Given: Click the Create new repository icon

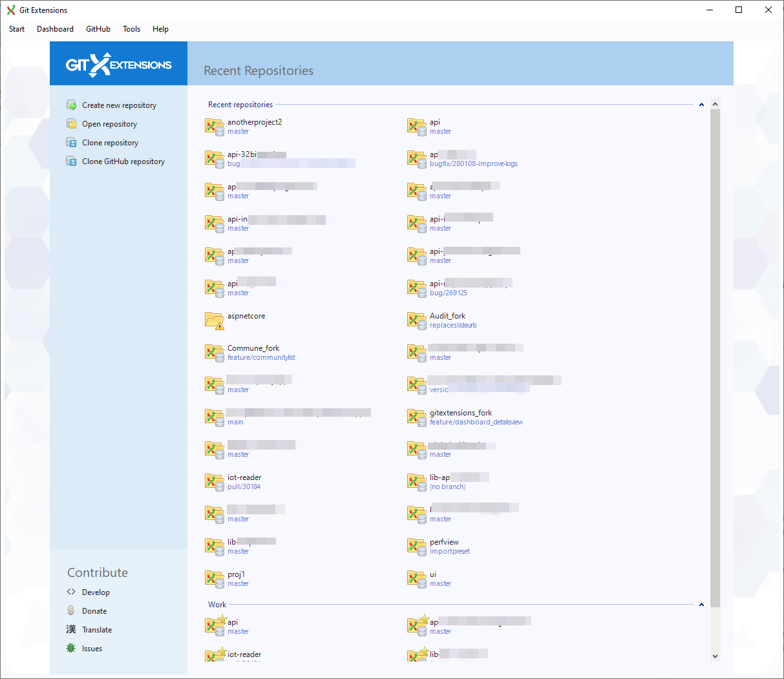Looking at the screenshot, I should pos(71,105).
